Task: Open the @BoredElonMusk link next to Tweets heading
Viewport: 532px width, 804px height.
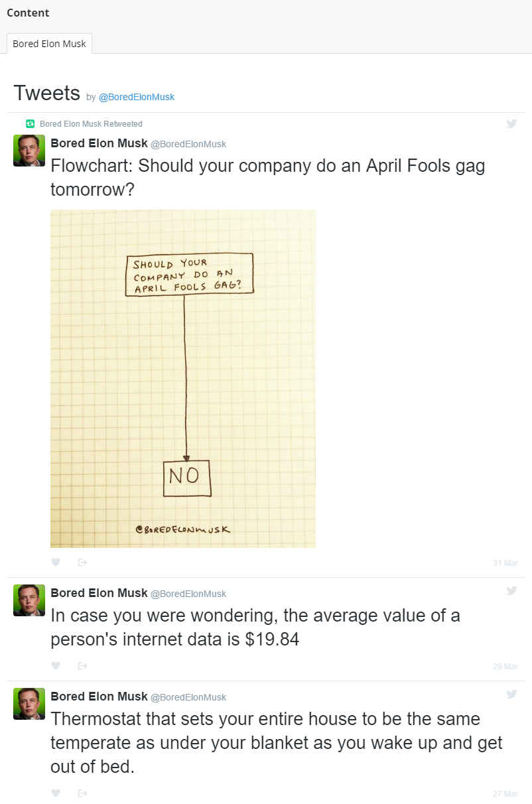Action: pos(137,97)
